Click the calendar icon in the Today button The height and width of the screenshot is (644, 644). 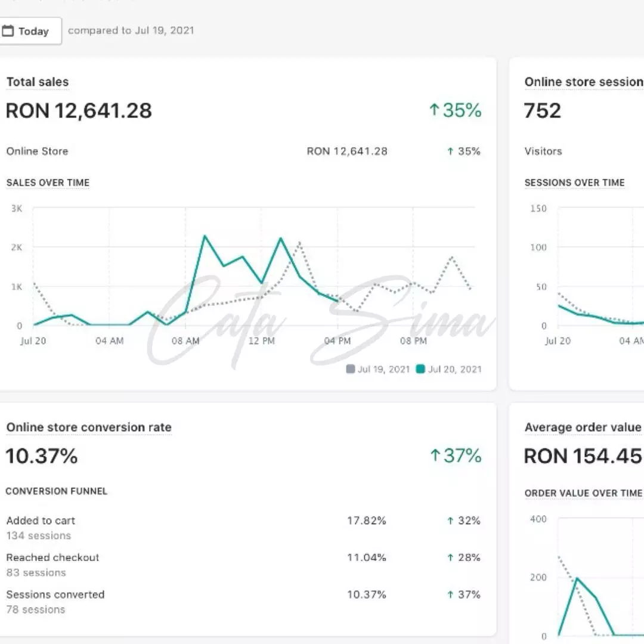8,31
